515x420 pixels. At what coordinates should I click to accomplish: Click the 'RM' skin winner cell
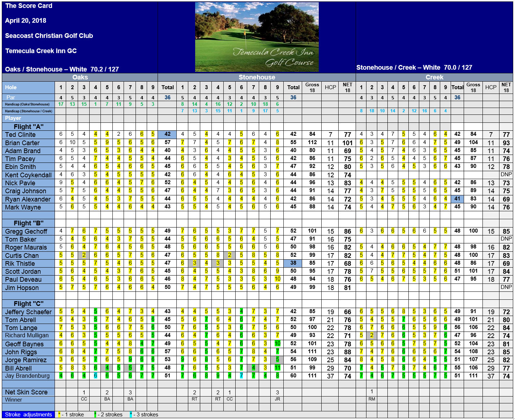pyautogui.click(x=372, y=399)
